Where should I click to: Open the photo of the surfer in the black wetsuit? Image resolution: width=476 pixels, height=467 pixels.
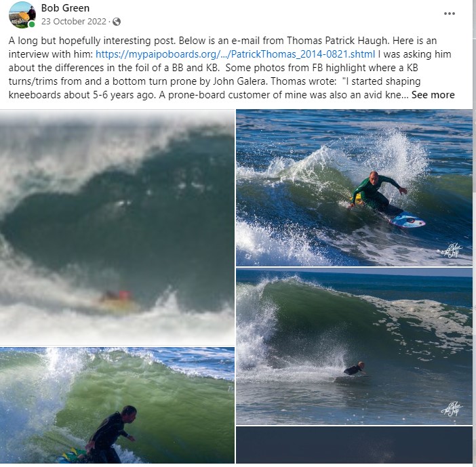coord(117,405)
